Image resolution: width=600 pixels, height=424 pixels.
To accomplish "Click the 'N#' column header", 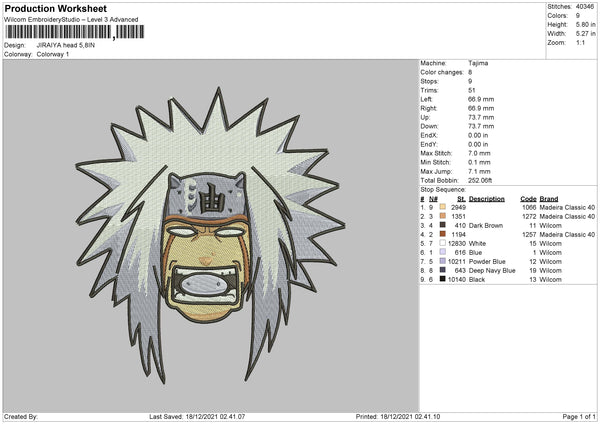I will [433, 199].
